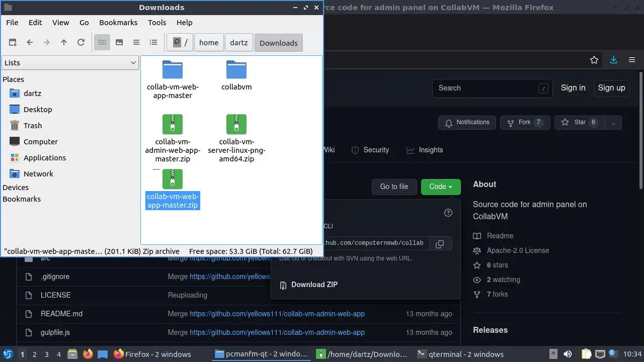
Task: Open qterminal taskbar entry
Action: [461, 354]
